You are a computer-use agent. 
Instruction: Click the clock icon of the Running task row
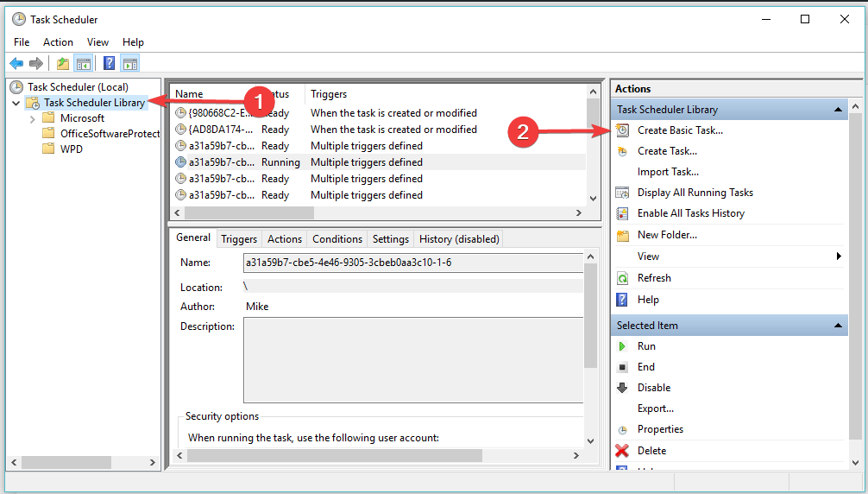(x=180, y=162)
